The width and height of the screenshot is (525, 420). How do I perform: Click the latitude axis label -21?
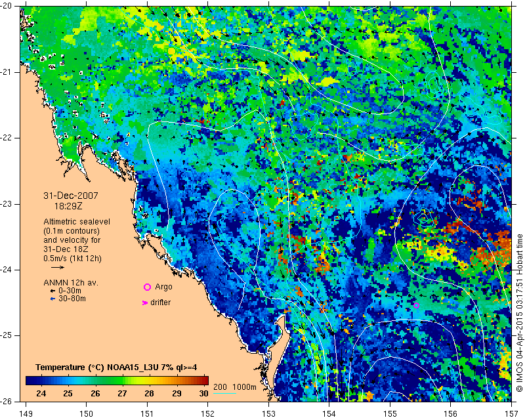[7, 72]
